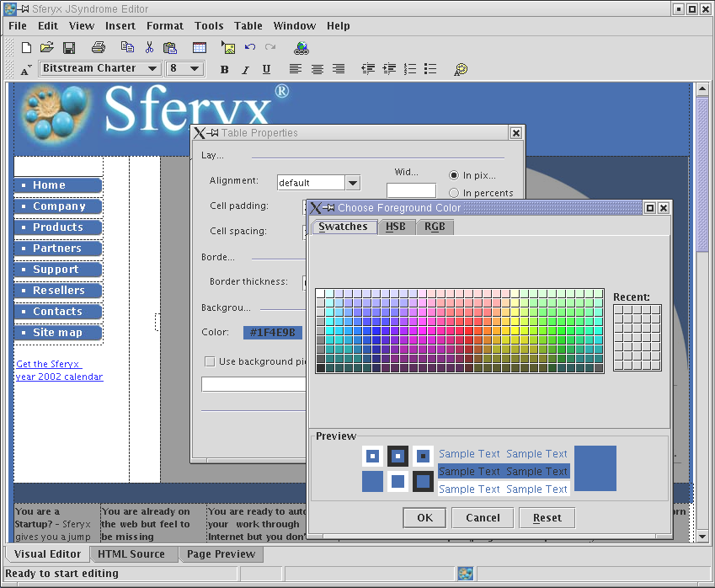Click the Insert image icon

point(228,47)
